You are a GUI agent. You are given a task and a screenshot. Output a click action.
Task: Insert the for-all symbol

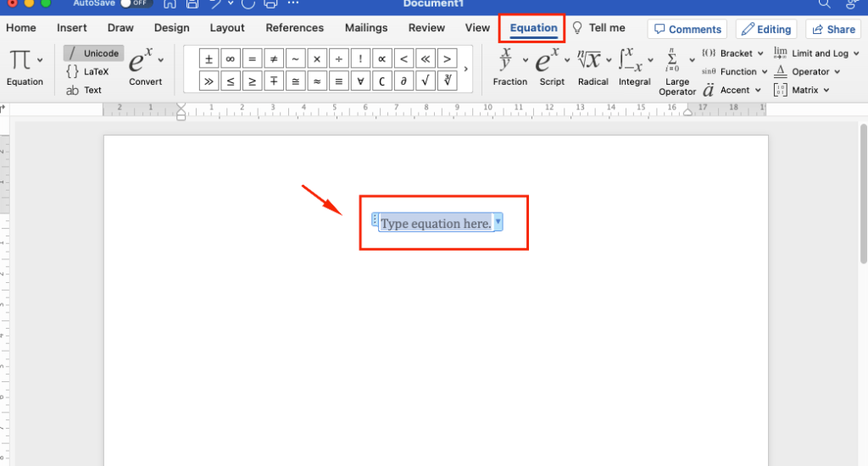click(360, 81)
